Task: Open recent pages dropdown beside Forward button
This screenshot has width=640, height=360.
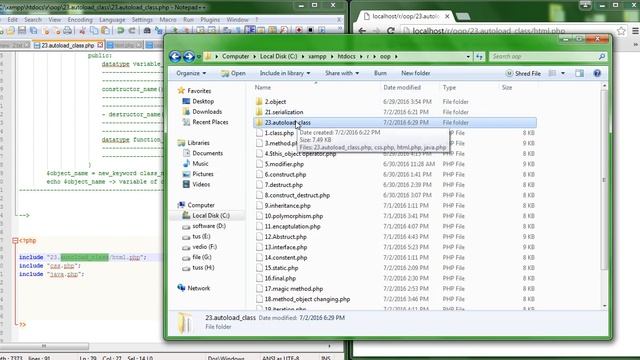Action: pyautogui.click(x=199, y=56)
